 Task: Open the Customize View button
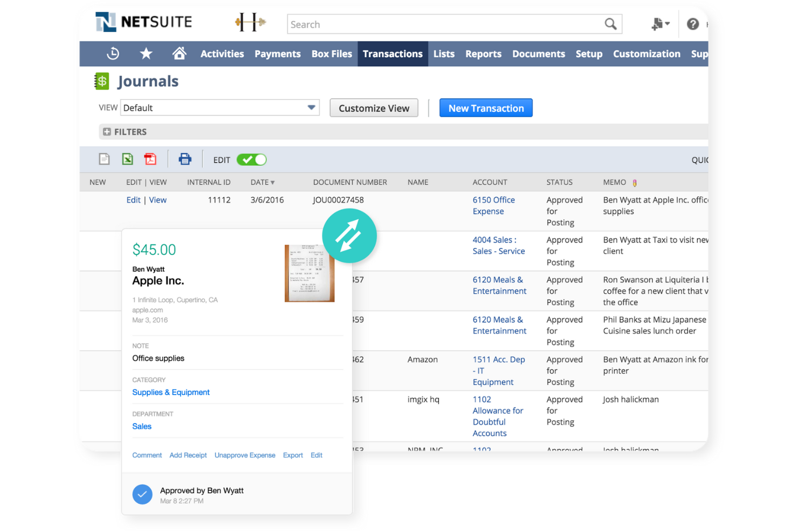374,108
